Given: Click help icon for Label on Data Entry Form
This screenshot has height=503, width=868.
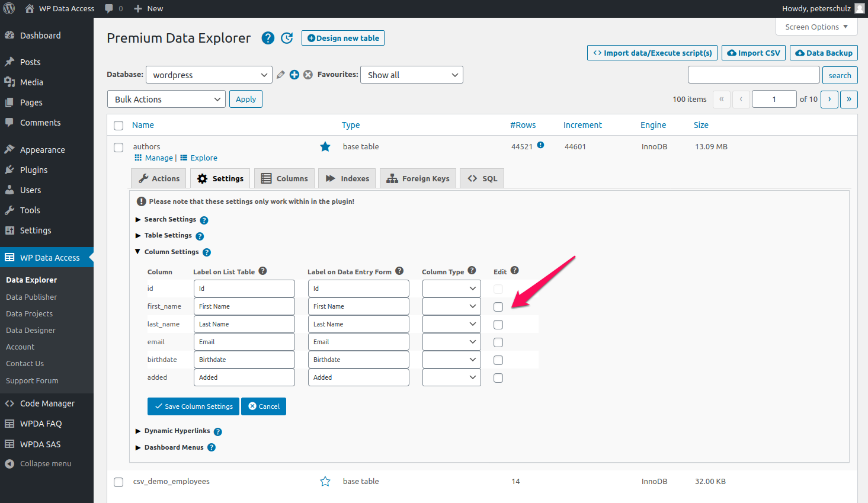Looking at the screenshot, I should pos(399,271).
